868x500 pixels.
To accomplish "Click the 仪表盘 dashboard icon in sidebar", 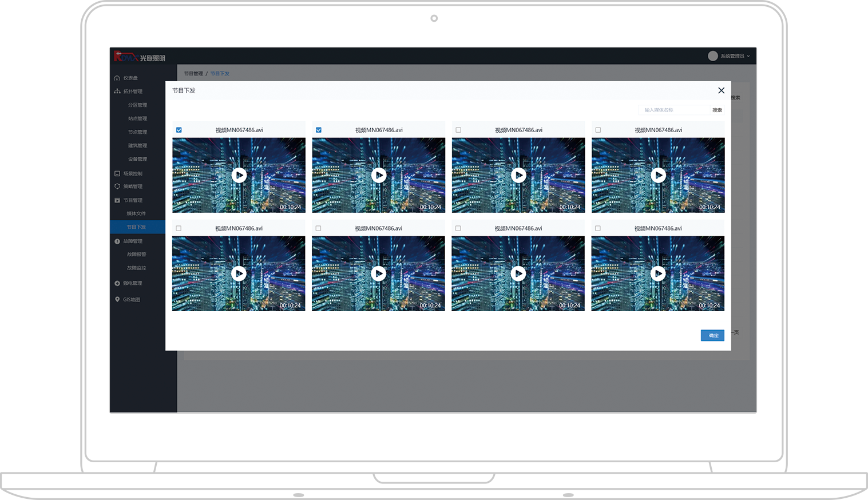I will pos(117,78).
